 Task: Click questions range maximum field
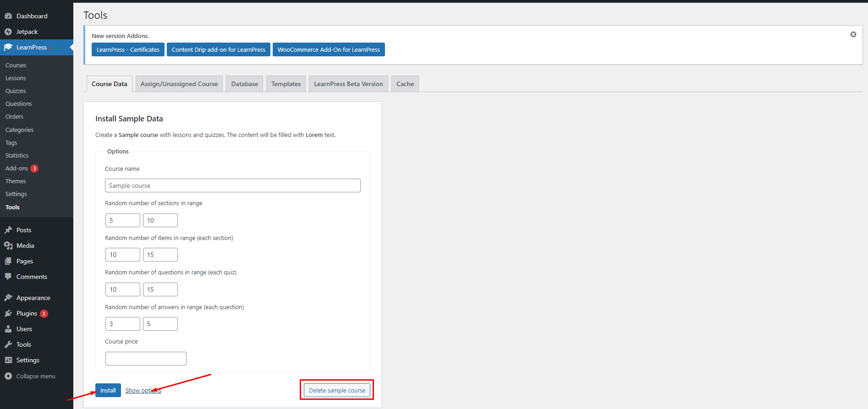[160, 289]
